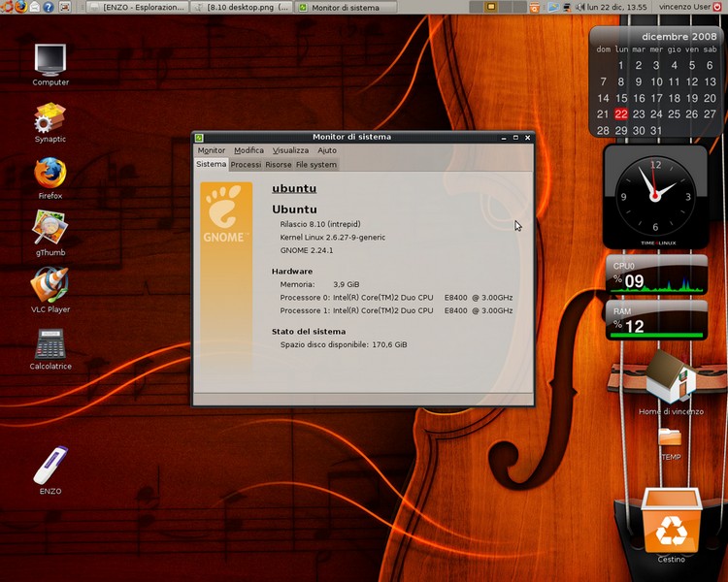The image size is (728, 582).
Task: Click the Processore 1 row
Action: pyautogui.click(x=396, y=310)
